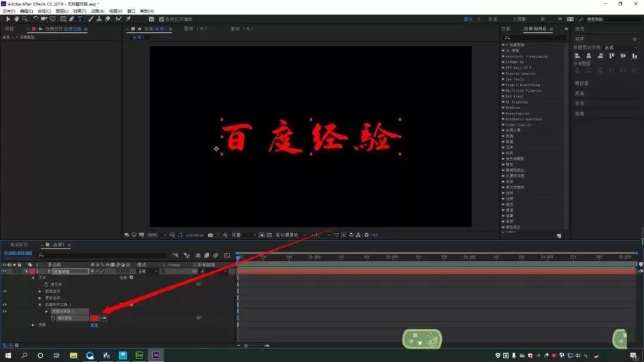Click the Draft 3D icon in timeline
Image resolution: width=644 pixels, height=362 pixels.
[187, 256]
